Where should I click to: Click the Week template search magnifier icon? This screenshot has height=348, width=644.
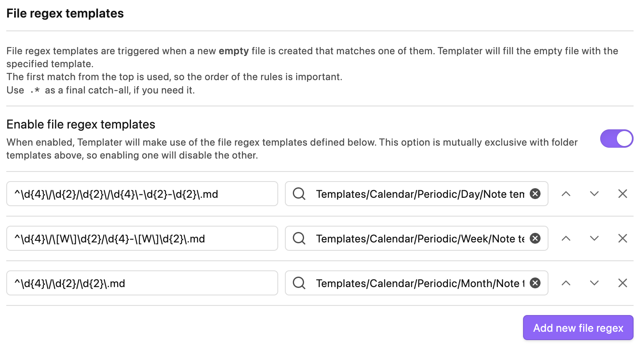click(x=299, y=238)
